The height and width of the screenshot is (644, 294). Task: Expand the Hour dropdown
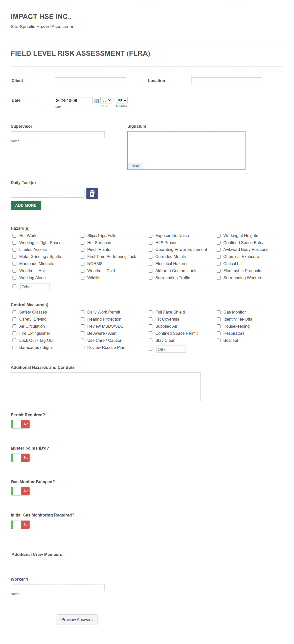tap(106, 100)
